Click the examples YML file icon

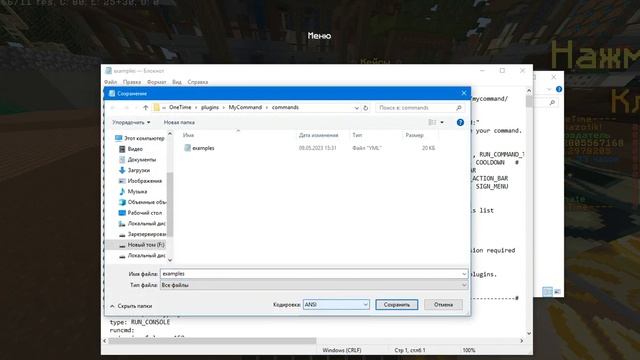coord(187,148)
